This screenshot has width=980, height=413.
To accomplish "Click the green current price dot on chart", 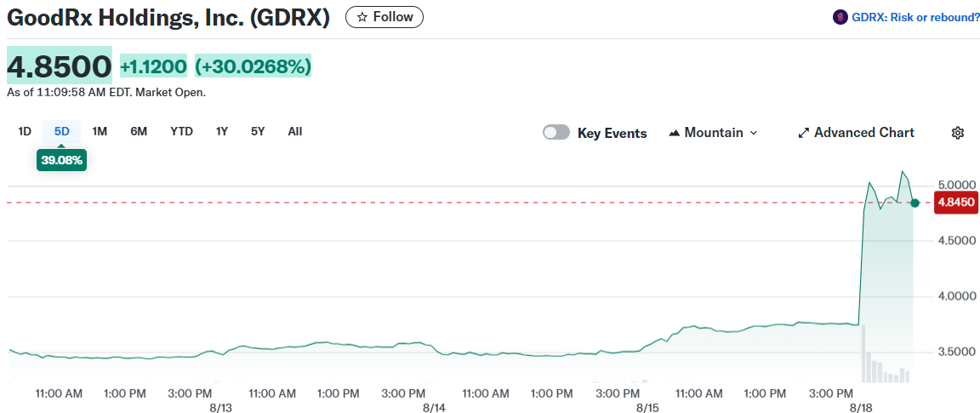I will (915, 203).
